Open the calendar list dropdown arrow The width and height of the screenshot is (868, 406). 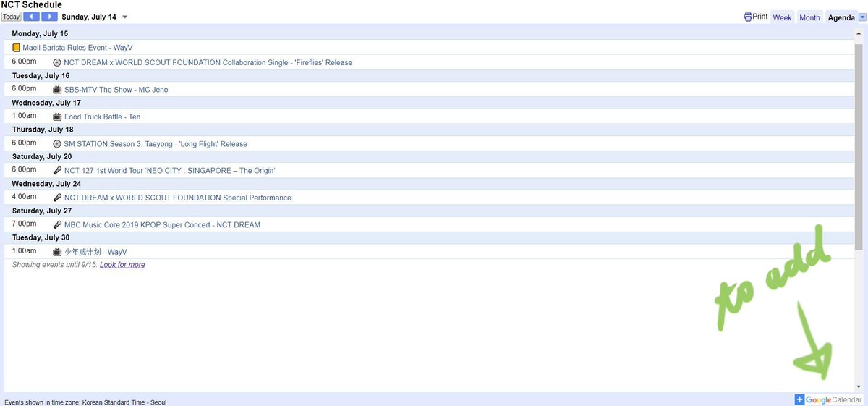(x=861, y=17)
